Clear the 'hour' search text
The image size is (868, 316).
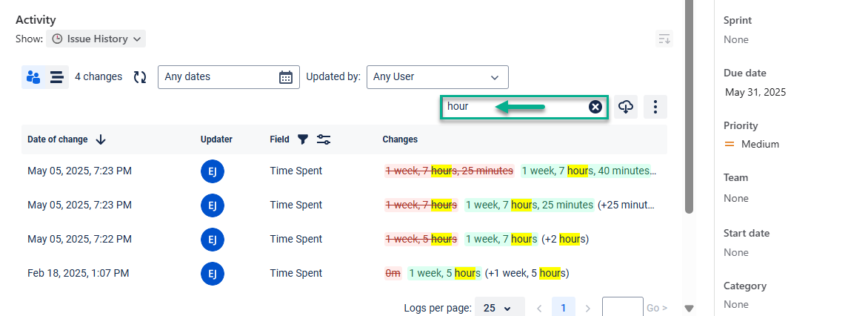[x=595, y=107]
